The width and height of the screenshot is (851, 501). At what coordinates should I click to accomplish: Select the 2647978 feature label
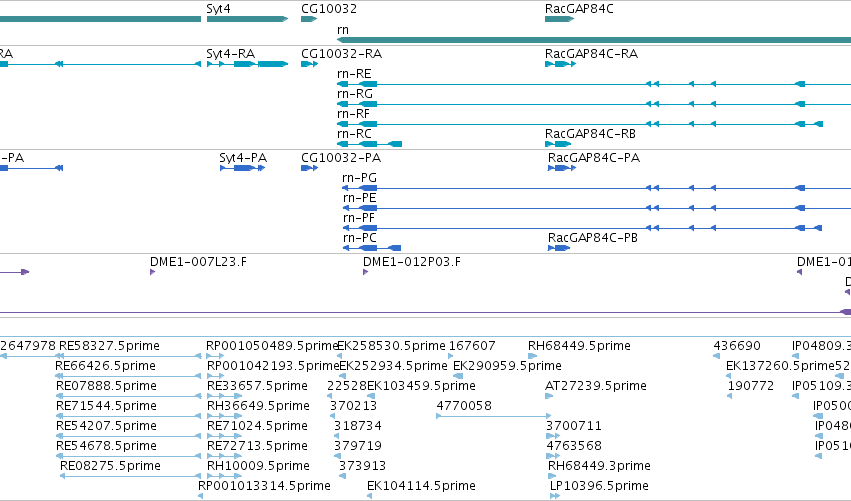(28, 346)
